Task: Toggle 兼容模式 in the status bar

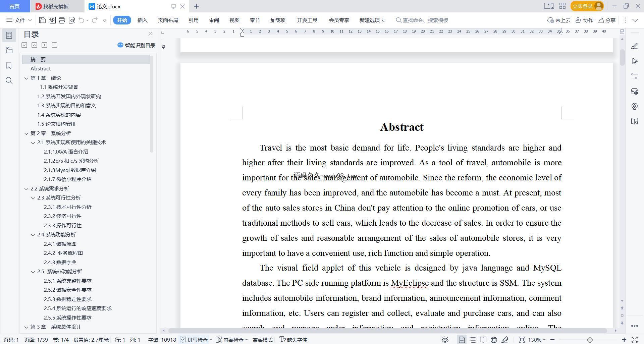Action: pos(263,340)
